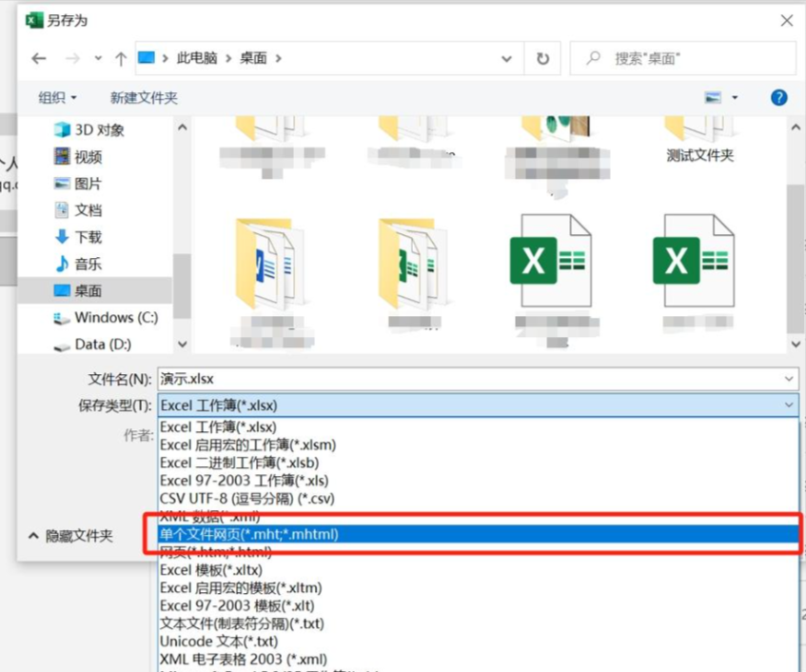Go up one folder level
The width and height of the screenshot is (806, 672).
coord(121,59)
